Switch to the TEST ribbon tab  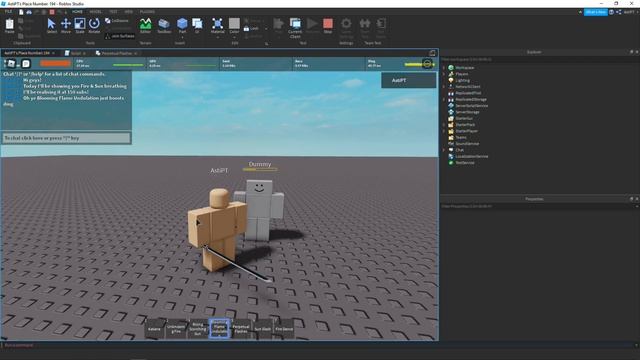coord(113,12)
